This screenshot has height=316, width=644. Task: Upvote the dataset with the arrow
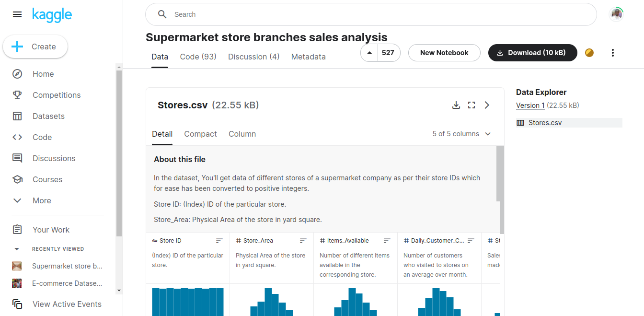point(369,53)
